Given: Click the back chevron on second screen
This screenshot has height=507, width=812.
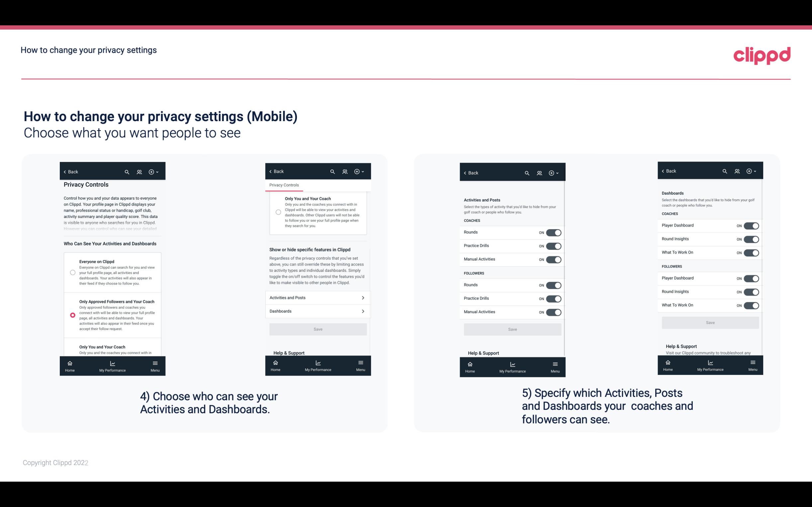Looking at the screenshot, I should click(271, 171).
